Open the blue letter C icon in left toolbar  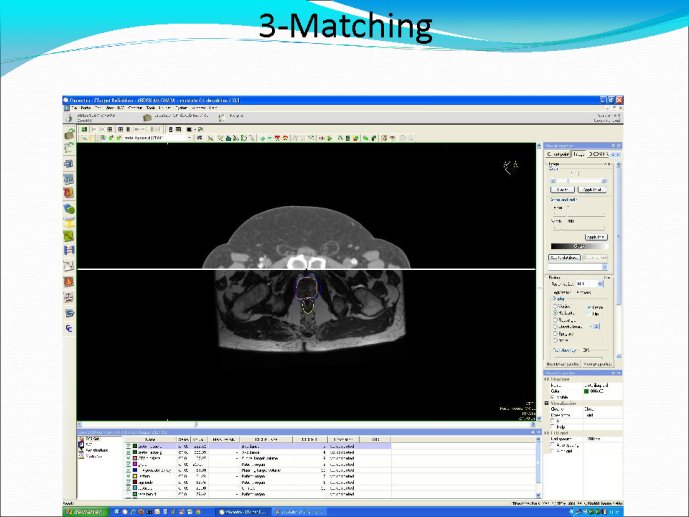pos(69,329)
